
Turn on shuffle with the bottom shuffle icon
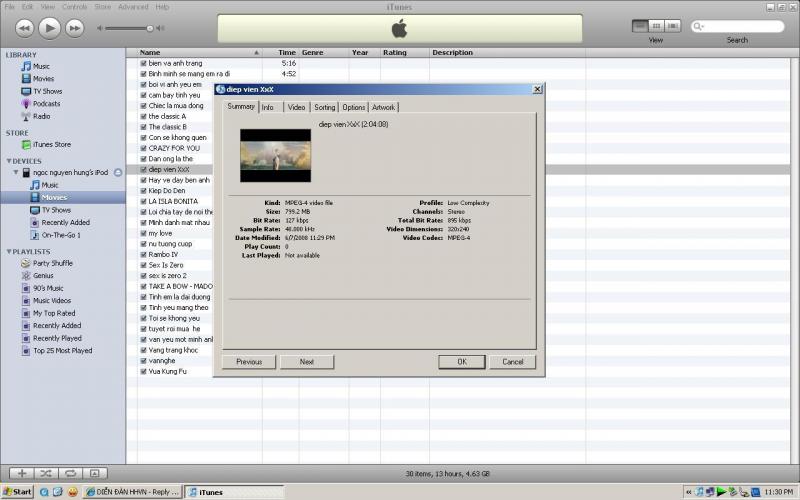(46, 472)
